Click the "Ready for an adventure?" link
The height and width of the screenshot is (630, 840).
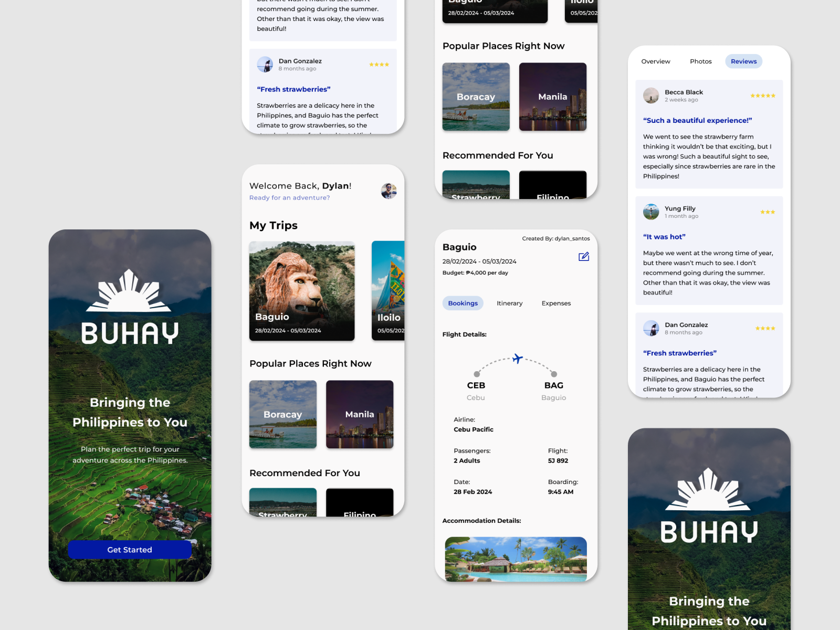pyautogui.click(x=290, y=198)
